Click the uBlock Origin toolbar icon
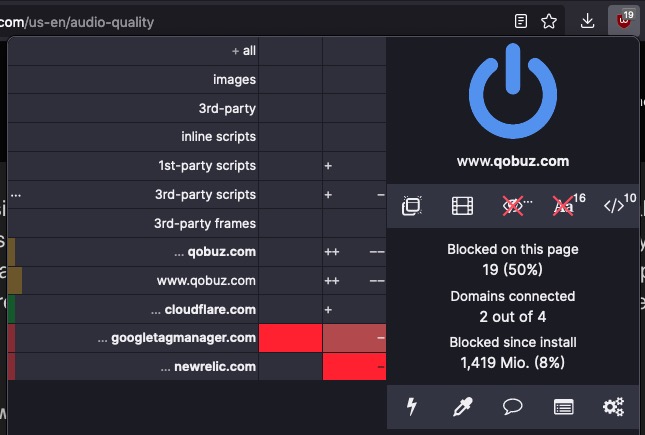Viewport: 645px width, 435px height. point(624,21)
